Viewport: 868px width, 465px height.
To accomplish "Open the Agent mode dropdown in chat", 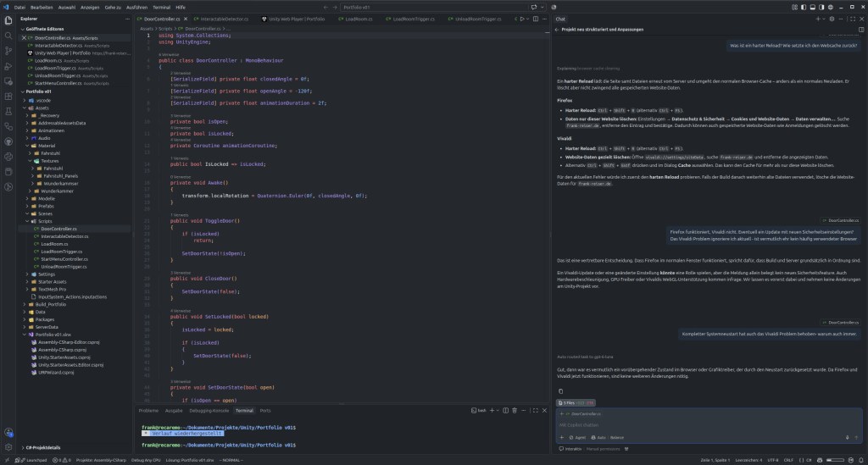I will 577,437.
